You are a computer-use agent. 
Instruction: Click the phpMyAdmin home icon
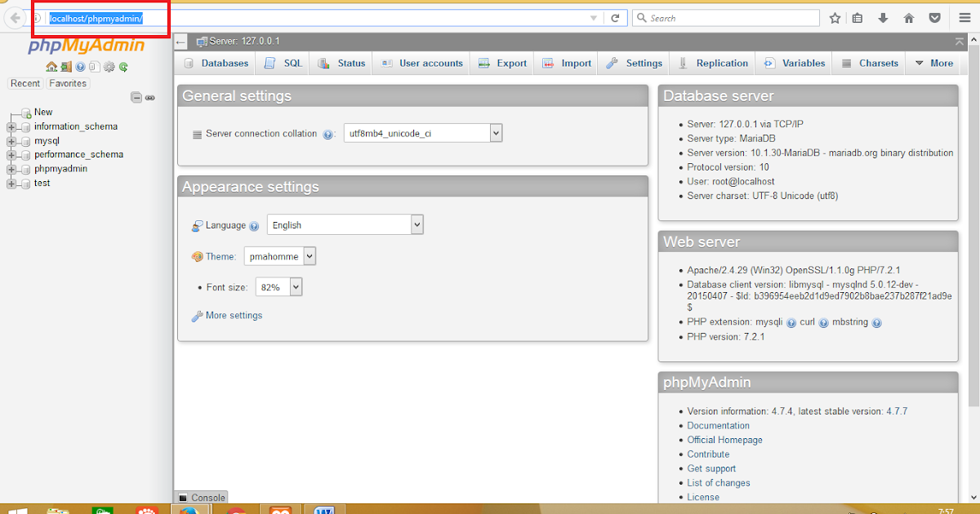pyautogui.click(x=51, y=67)
